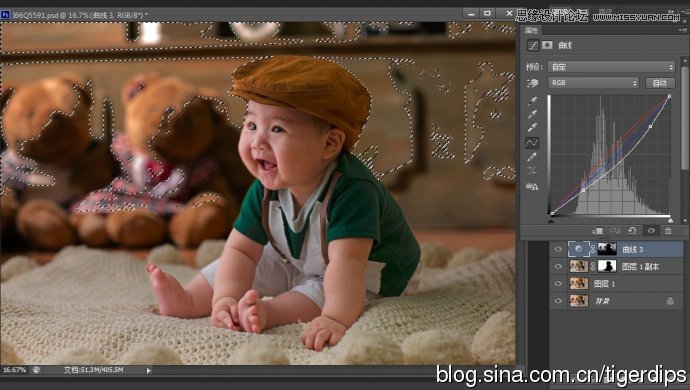The width and height of the screenshot is (690, 390).
Task: Open the 预设 preset dropdown
Action: tap(612, 67)
